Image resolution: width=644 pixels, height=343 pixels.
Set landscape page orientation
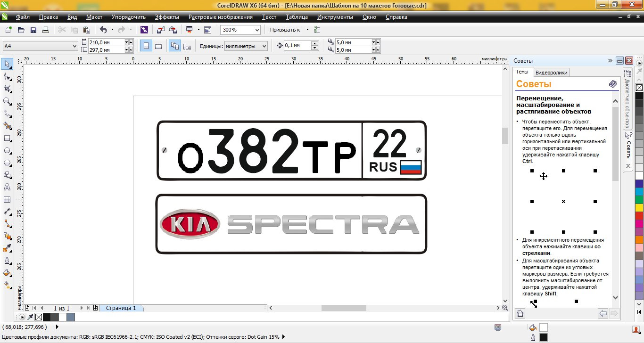tap(158, 46)
